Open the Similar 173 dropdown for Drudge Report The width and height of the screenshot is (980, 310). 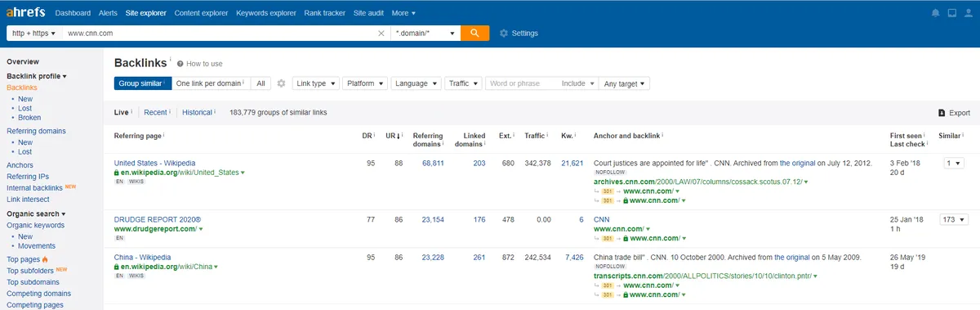tap(953, 219)
